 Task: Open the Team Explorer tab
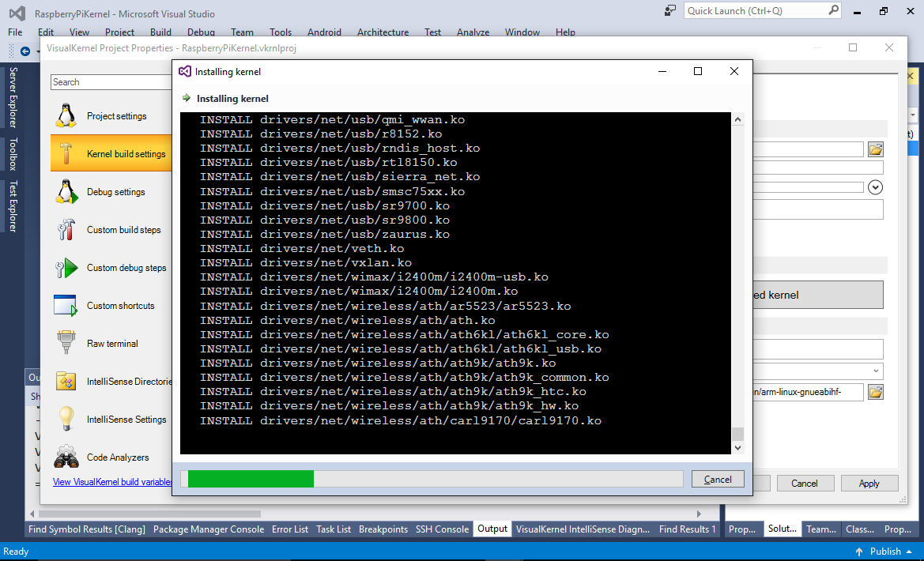click(x=821, y=529)
